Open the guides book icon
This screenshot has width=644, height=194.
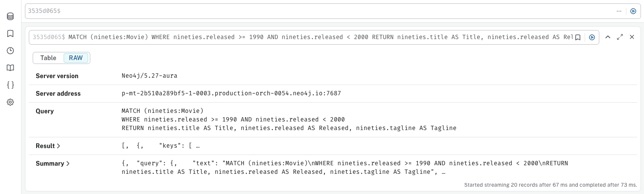pyautogui.click(x=10, y=68)
